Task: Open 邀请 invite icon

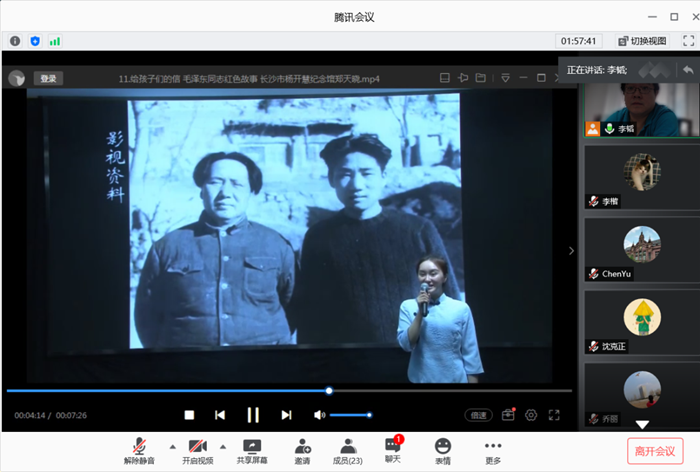Action: tap(302, 449)
